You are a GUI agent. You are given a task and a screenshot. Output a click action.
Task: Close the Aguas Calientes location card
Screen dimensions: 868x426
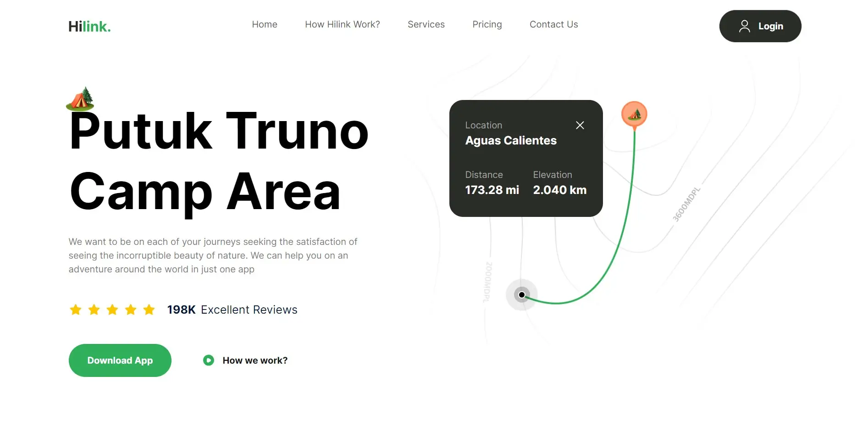[x=580, y=125]
